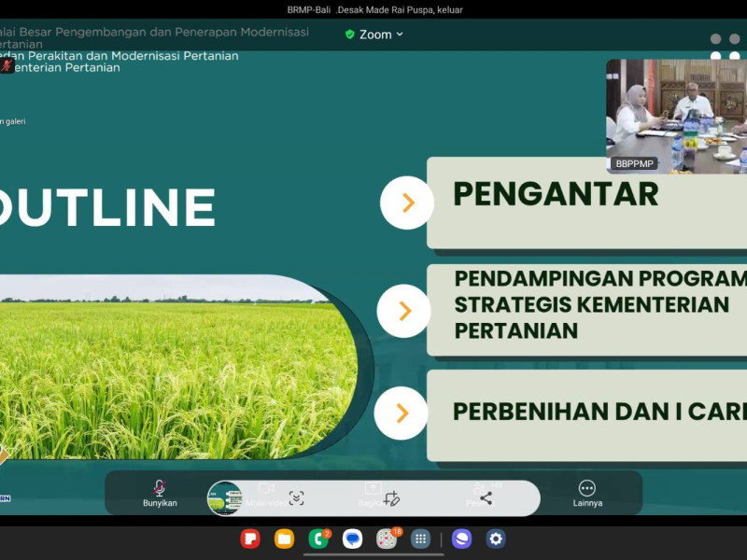Open the yellow My Files folder in dock
Viewport: 747px width, 560px height.
click(x=285, y=539)
